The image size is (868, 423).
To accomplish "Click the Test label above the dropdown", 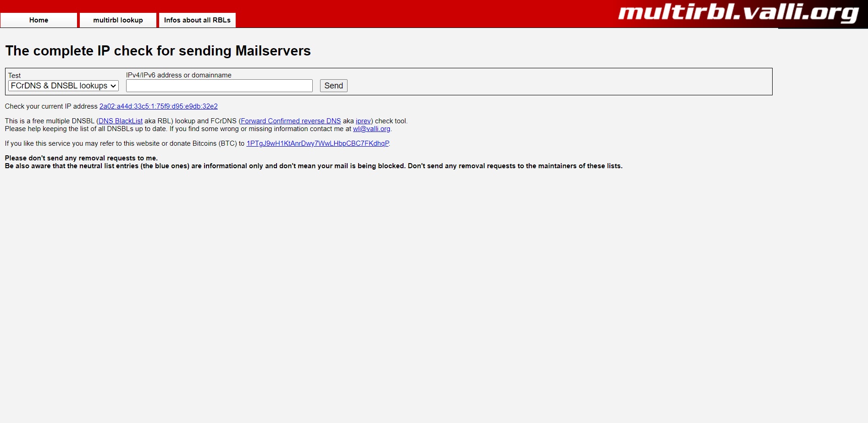I will [14, 76].
